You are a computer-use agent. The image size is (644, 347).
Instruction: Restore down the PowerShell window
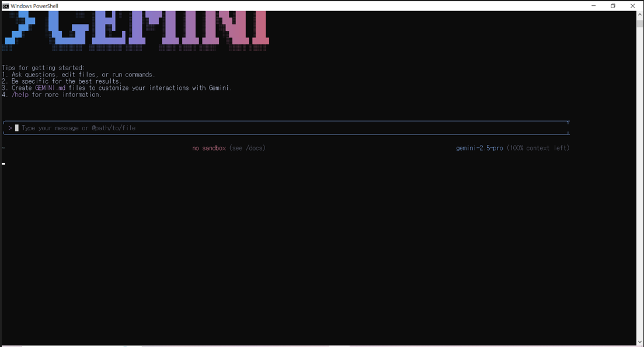pos(613,6)
